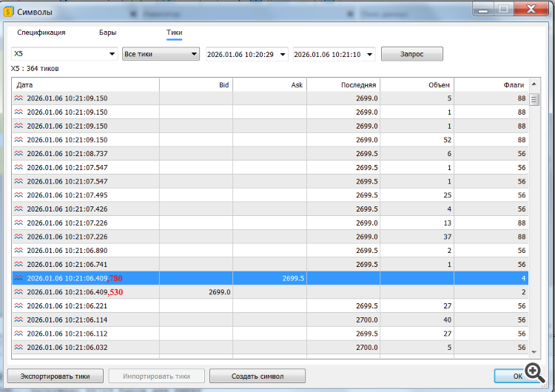Click flag value 4 in highlighted row
Screen dimensions: 555x392
point(523,278)
